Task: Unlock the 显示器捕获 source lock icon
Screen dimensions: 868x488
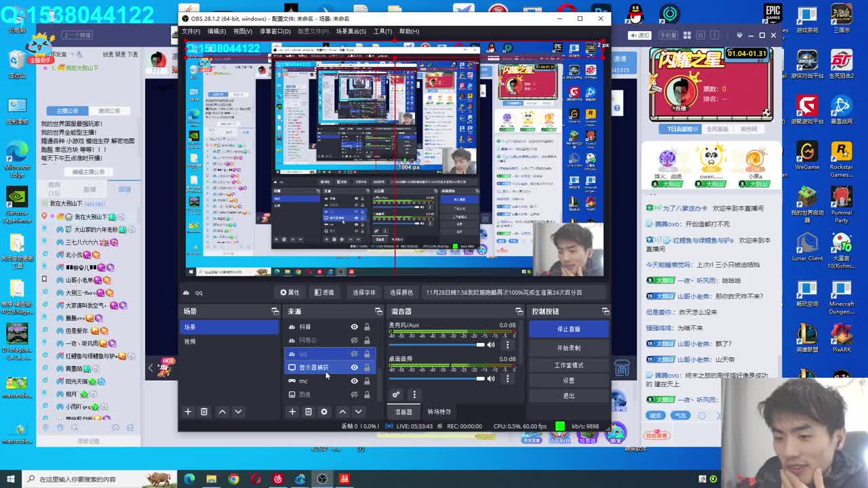Action: 367,367
